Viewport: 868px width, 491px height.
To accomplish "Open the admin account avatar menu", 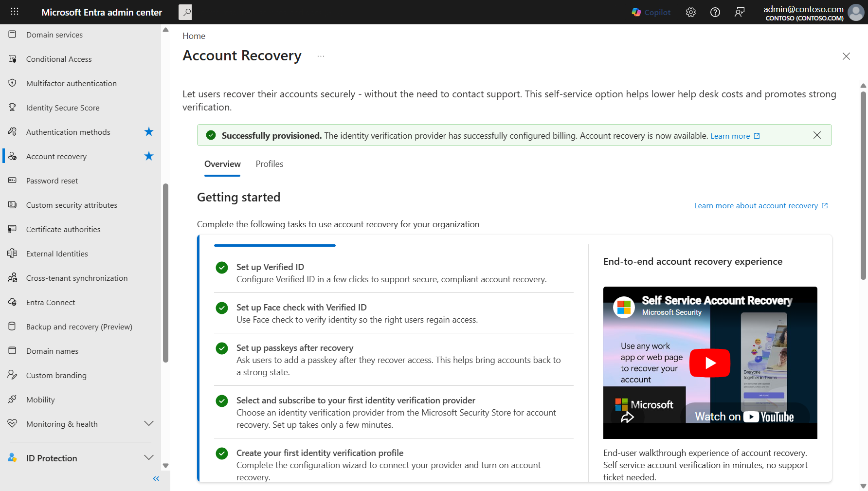I will coord(856,12).
